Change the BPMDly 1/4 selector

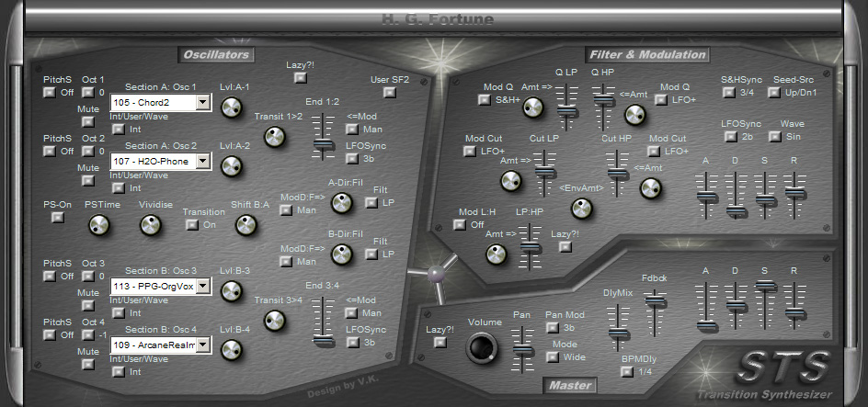click(627, 371)
